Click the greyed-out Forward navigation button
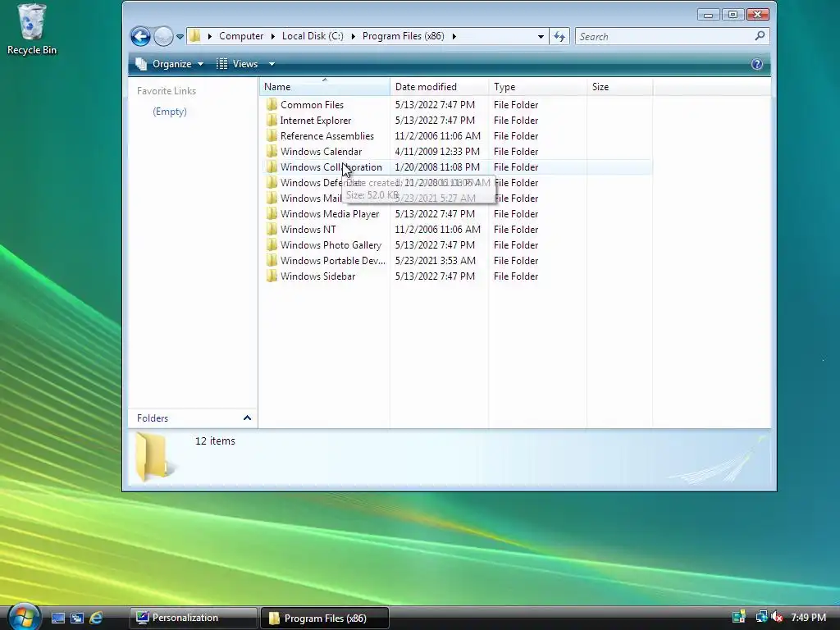Image resolution: width=840 pixels, height=630 pixels. 163,36
